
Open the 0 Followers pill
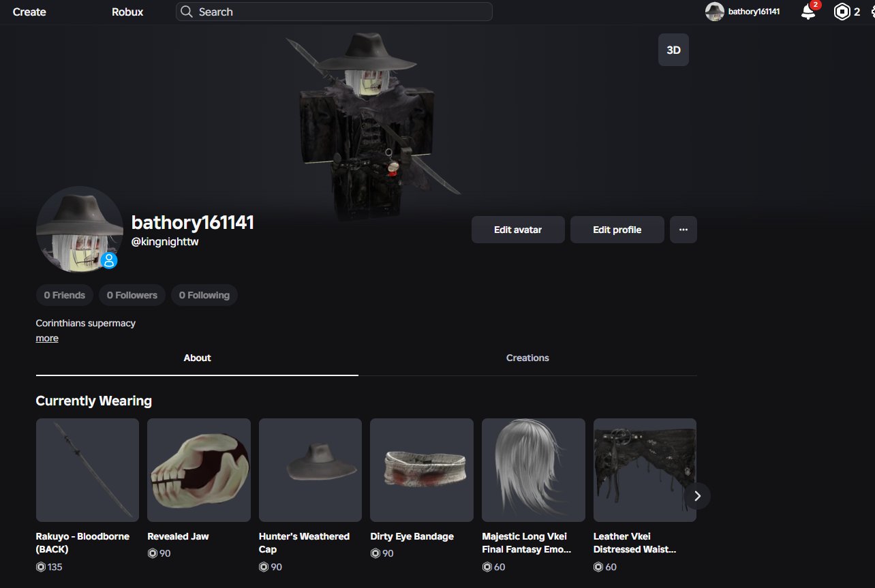132,295
